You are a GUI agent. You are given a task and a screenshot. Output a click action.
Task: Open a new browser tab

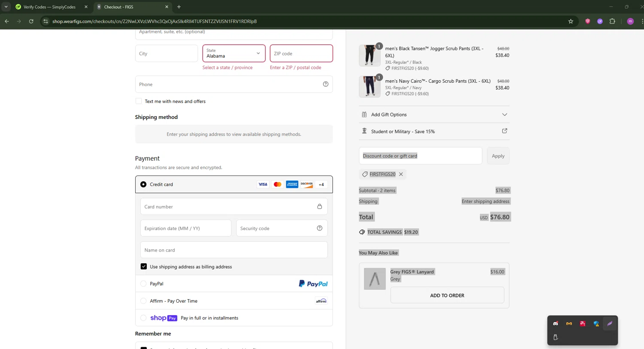coord(179,7)
